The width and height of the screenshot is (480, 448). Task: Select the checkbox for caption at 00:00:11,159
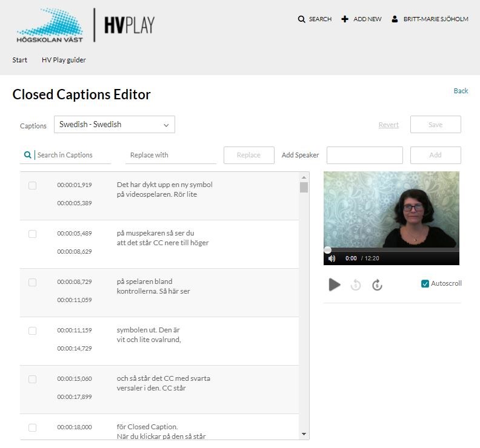pyautogui.click(x=33, y=331)
